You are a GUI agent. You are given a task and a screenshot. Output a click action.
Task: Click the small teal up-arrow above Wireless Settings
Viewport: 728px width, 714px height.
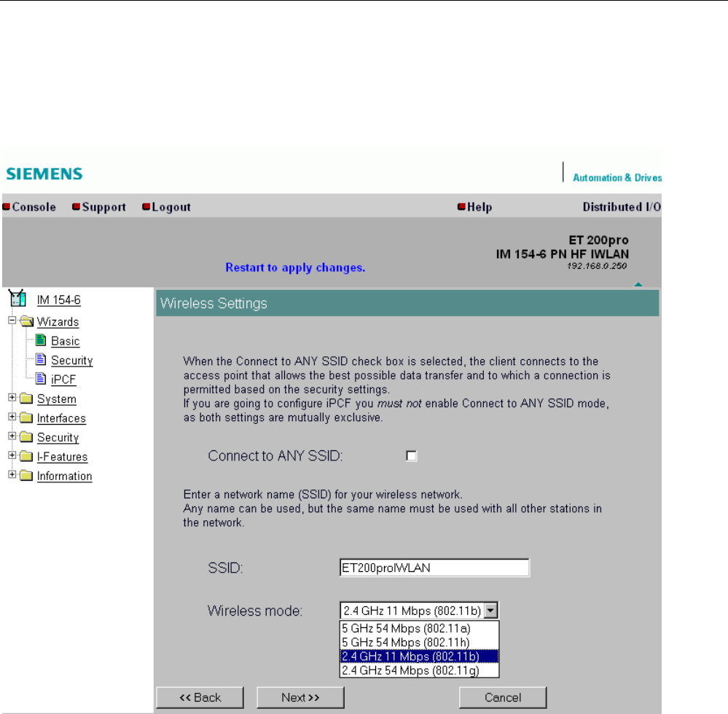(638, 284)
